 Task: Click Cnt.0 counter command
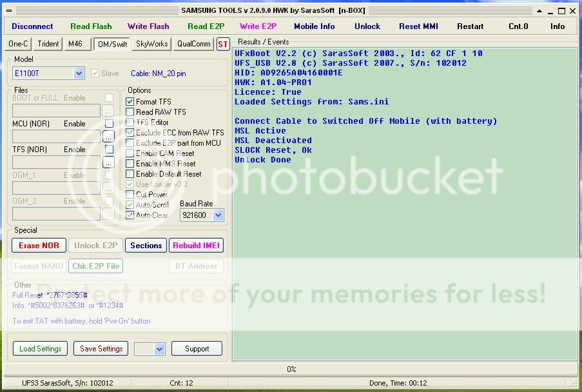[518, 26]
